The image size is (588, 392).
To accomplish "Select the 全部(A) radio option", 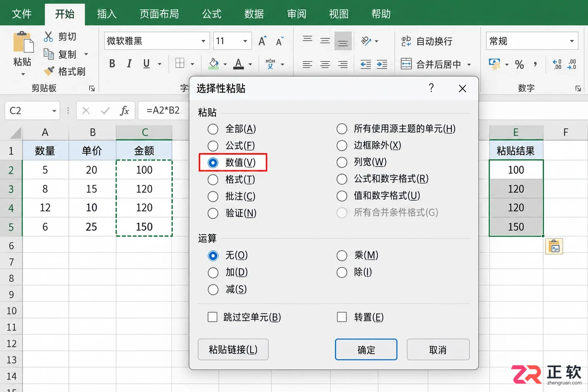I will [x=213, y=129].
